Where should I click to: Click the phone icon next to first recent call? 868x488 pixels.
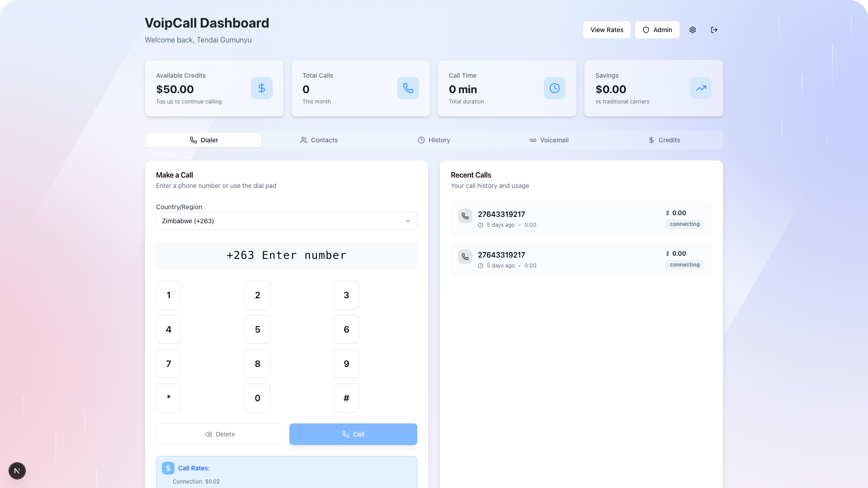click(x=465, y=216)
